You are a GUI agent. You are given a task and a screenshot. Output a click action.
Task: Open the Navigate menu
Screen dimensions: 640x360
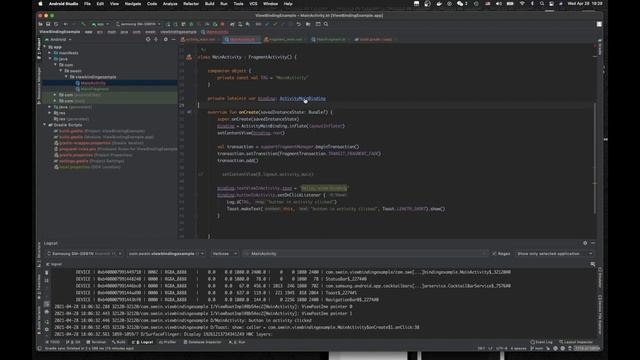pos(133,4)
